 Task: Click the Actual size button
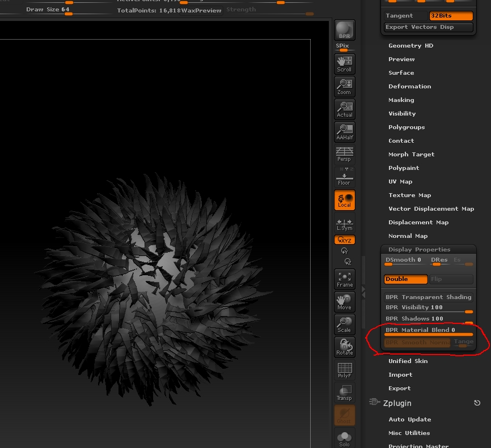tap(345, 109)
